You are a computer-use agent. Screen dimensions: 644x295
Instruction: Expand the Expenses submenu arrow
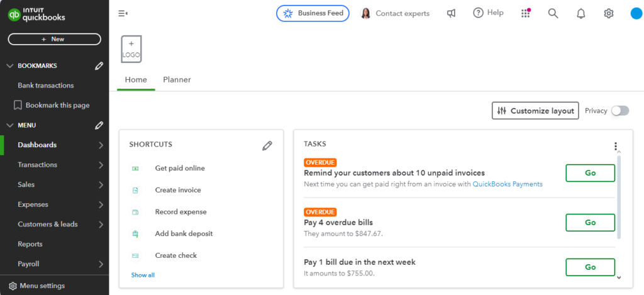pos(101,204)
